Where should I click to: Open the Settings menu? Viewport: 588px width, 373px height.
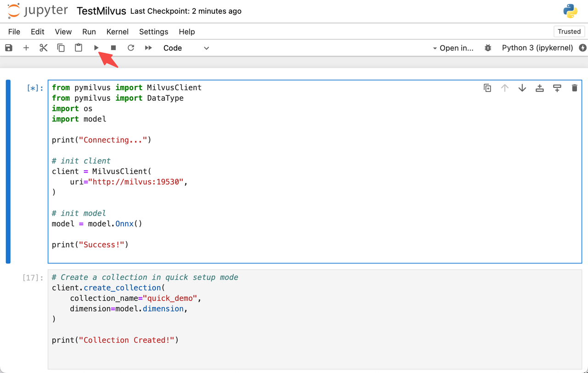point(153,32)
